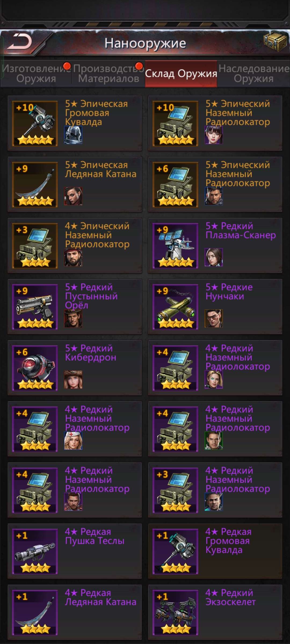290x644 pixels.
Task: Click nurse hero portrait on Радиолокатор
Action: pyautogui.click(x=73, y=441)
